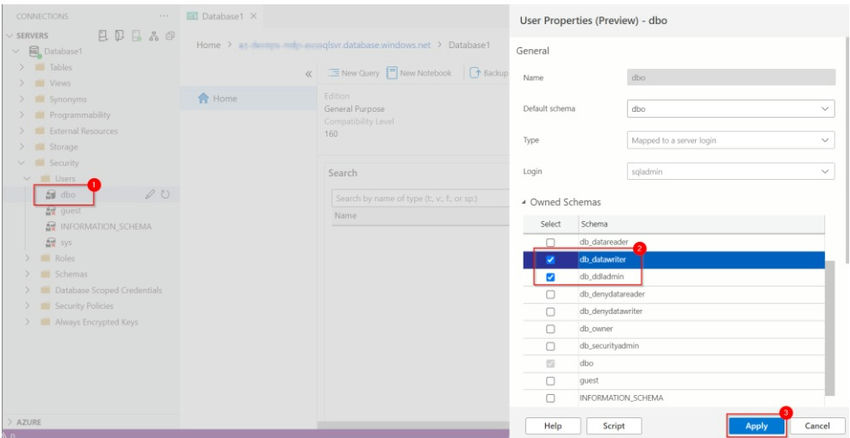
Task: Click the Database1 server connection icon
Action: (35, 51)
